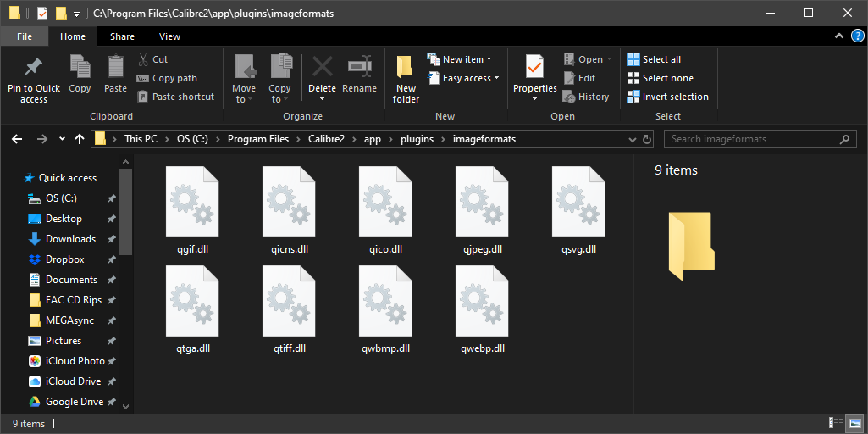Show recent locations dropdown
868x434 pixels.
pyautogui.click(x=62, y=139)
